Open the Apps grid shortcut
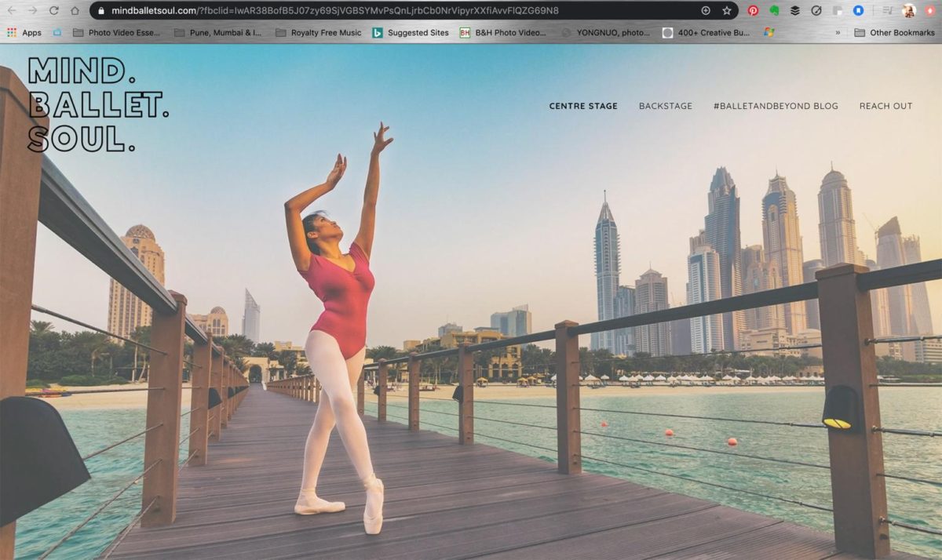 coord(24,32)
